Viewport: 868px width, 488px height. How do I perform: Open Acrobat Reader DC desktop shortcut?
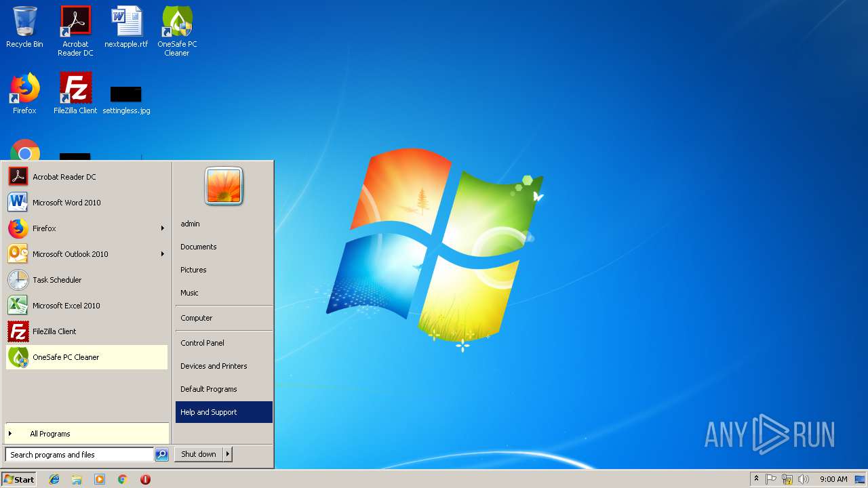point(75,30)
